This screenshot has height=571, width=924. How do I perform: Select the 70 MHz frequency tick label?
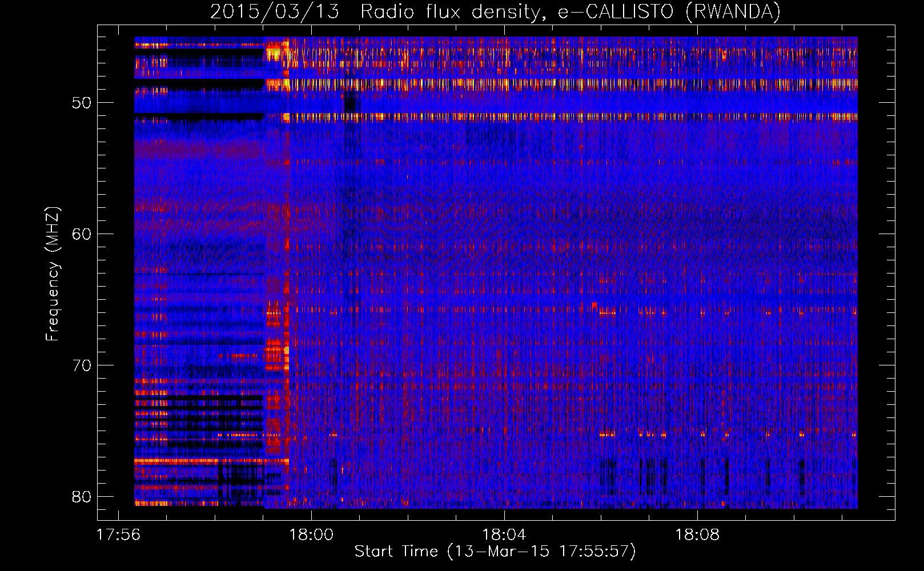[x=82, y=365]
